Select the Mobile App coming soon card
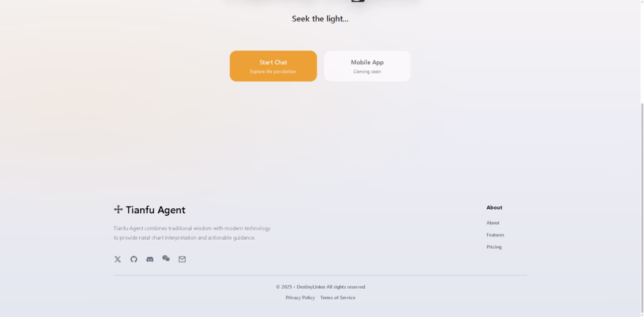The width and height of the screenshot is (644, 317). coord(367,66)
